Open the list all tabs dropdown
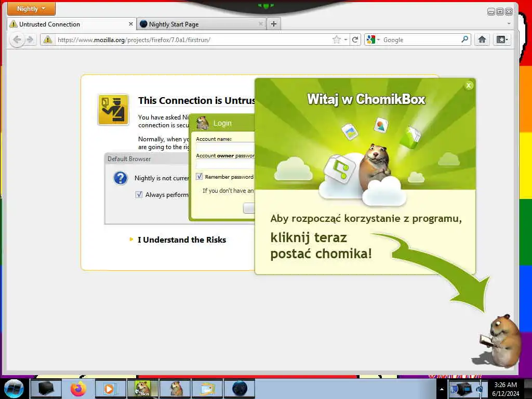The height and width of the screenshot is (399, 532). [x=509, y=24]
